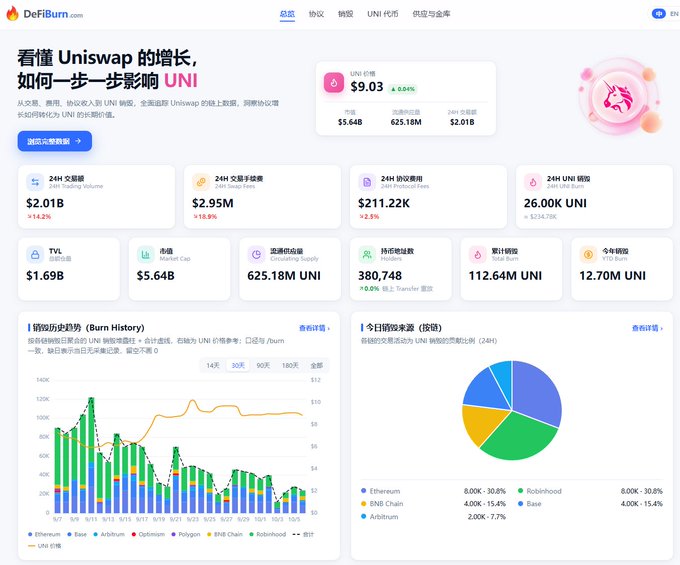Click the purple-blue Ethereum pie slice
Viewport: 680px width, 565px height.
click(537, 392)
